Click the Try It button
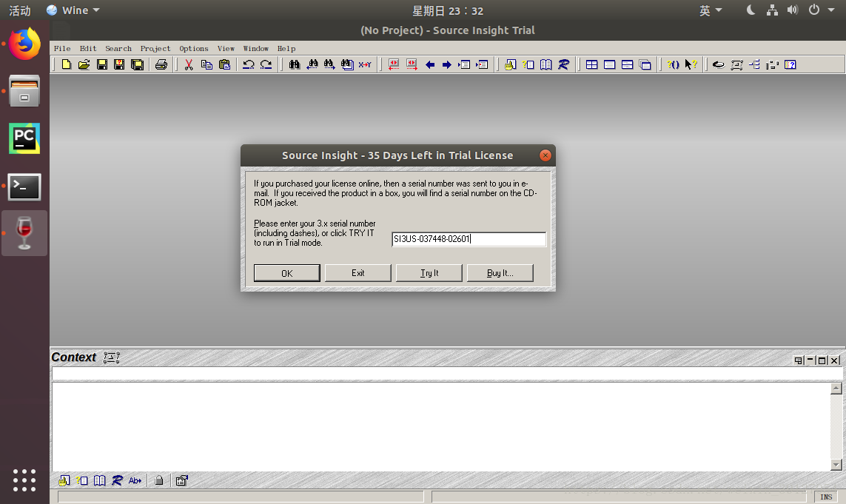Image resolution: width=846 pixels, height=504 pixels. [x=429, y=273]
